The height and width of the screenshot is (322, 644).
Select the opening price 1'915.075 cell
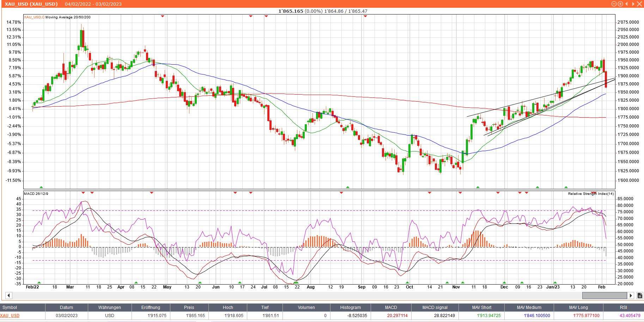click(x=151, y=316)
